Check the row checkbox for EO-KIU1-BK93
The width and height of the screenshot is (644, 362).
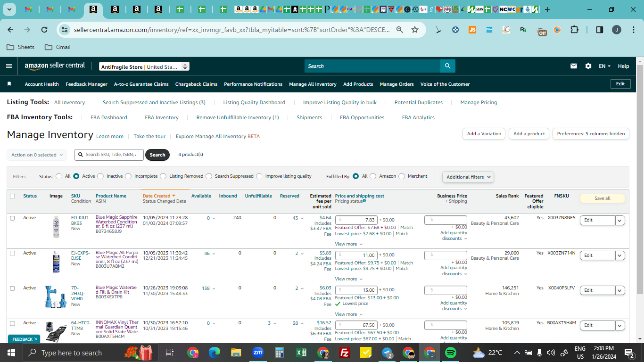[12, 218]
